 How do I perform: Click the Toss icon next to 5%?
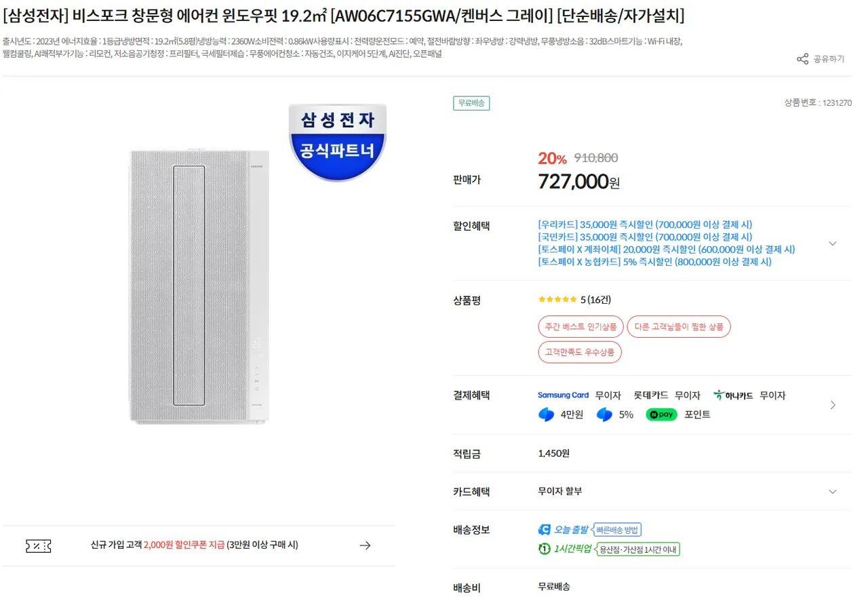[604, 414]
